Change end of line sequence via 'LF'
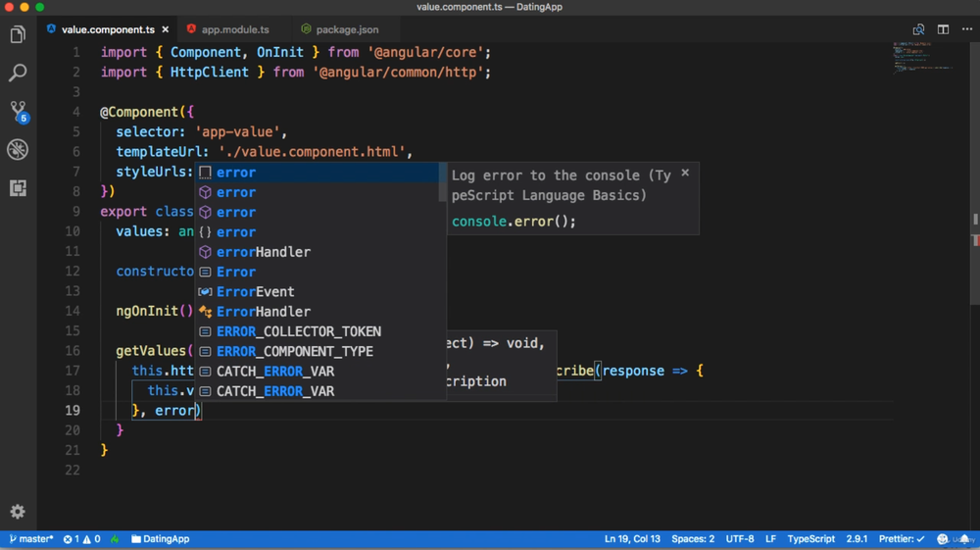This screenshot has height=550, width=980. point(770,539)
